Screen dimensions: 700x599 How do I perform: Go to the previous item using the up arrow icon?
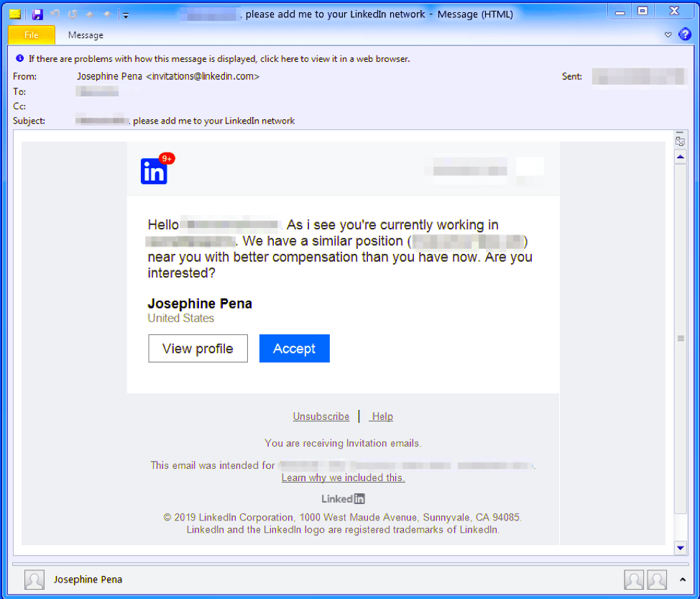point(89,14)
